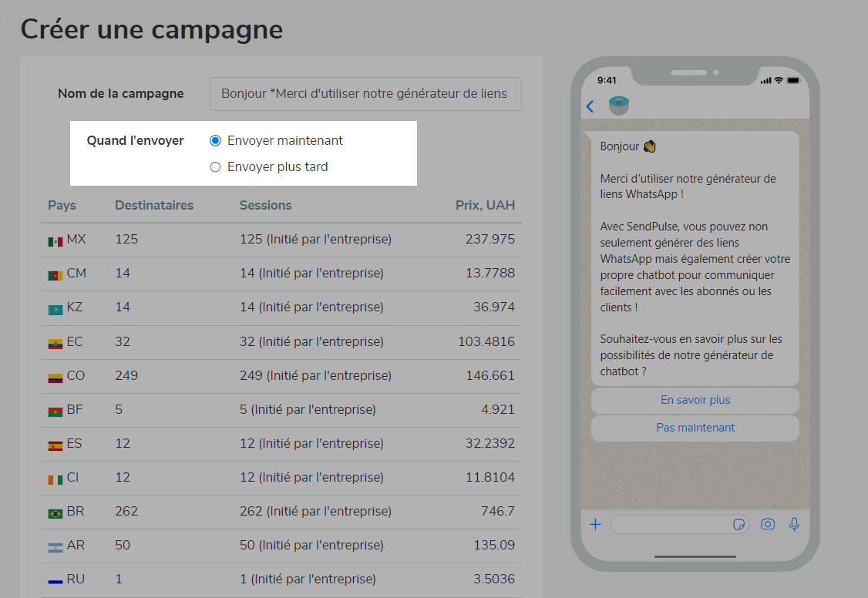Click the Nom de la campagne input field
The width and height of the screenshot is (868, 598).
click(365, 93)
